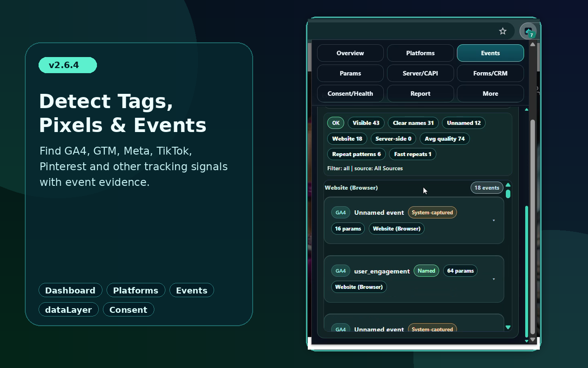Image resolution: width=588 pixels, height=368 pixels.
Task: Click the Consent pill on the promo card
Action: pyautogui.click(x=128, y=310)
